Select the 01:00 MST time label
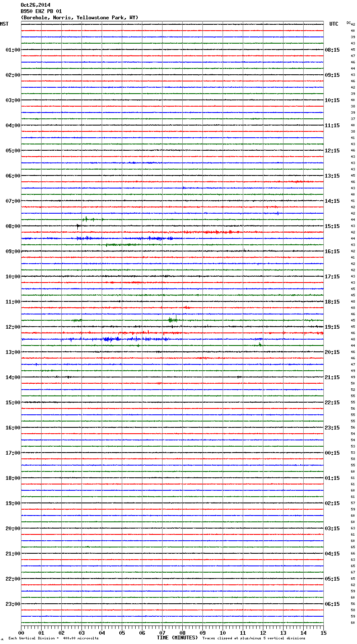The width and height of the screenshot is (357, 644). [13, 50]
